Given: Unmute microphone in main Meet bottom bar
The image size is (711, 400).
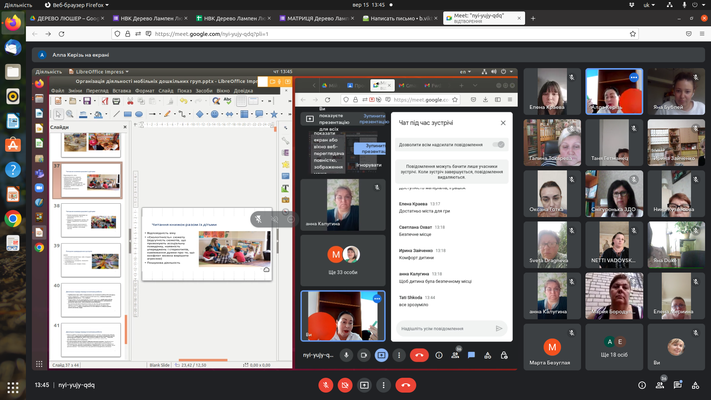Looking at the screenshot, I should point(325,385).
